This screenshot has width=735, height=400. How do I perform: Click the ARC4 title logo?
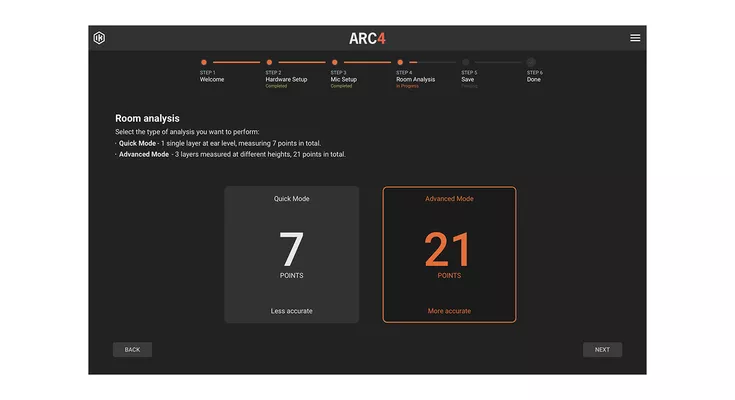[367, 38]
